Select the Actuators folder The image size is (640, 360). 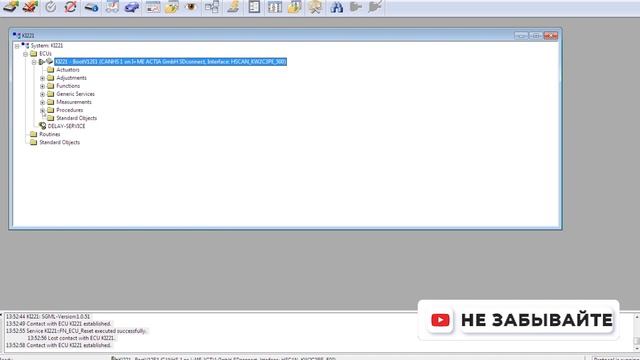click(68, 70)
